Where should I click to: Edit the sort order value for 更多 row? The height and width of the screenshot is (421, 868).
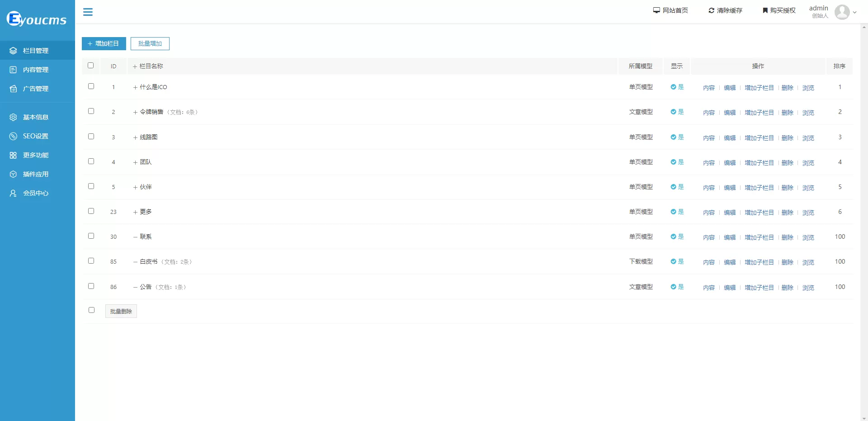pyautogui.click(x=840, y=212)
